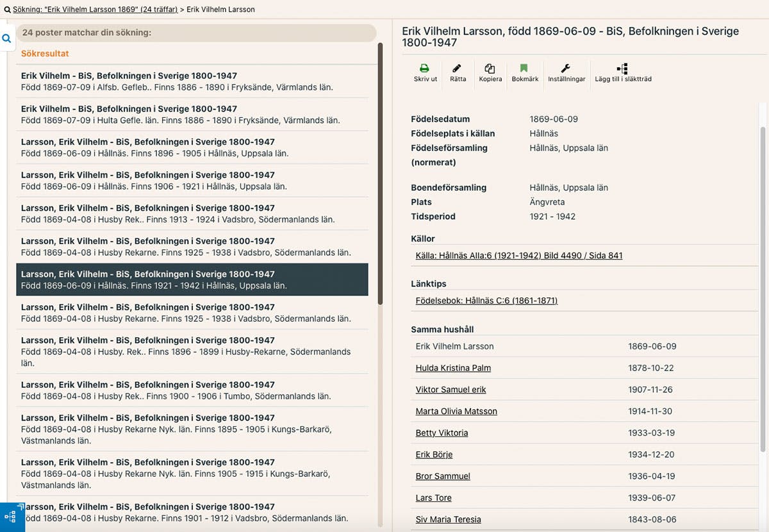This screenshot has height=532, width=769.
Task: Click Lägg till i släktträd icon
Action: 622,69
